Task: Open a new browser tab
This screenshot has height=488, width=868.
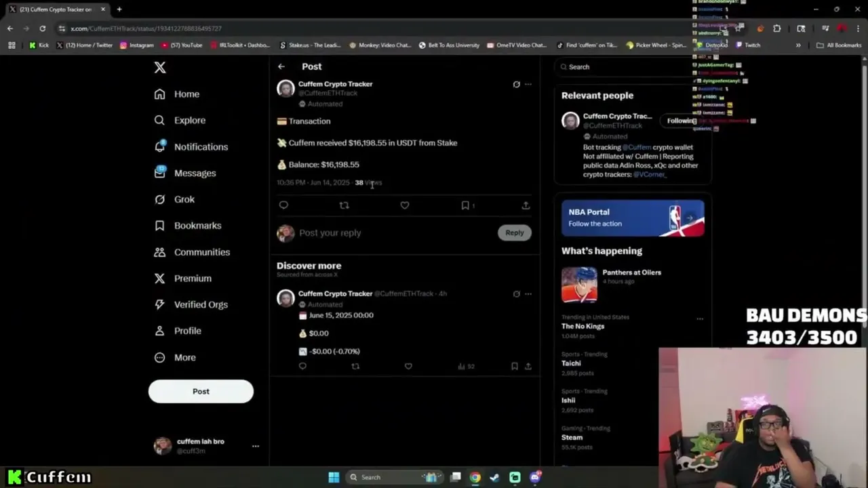Action: tap(119, 9)
